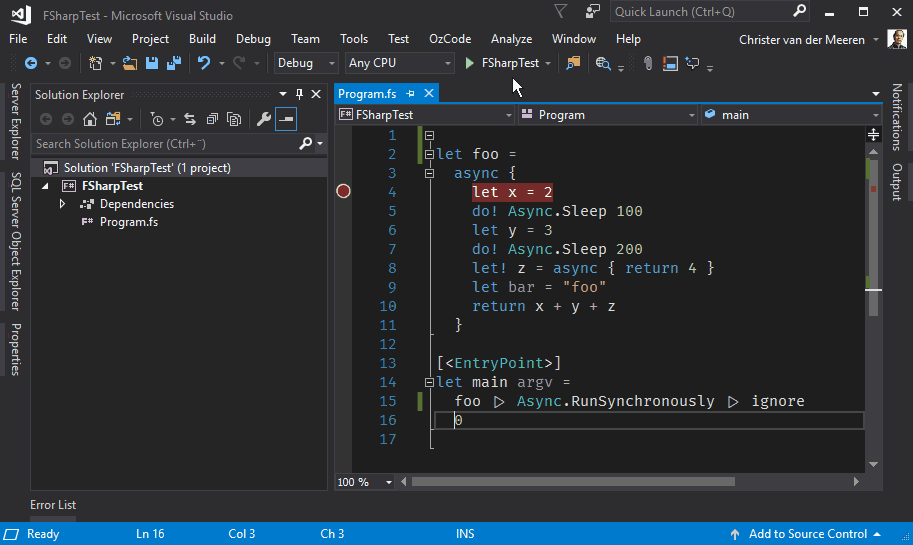Click Add to Source Control
The image size is (913, 545).
pos(807,534)
